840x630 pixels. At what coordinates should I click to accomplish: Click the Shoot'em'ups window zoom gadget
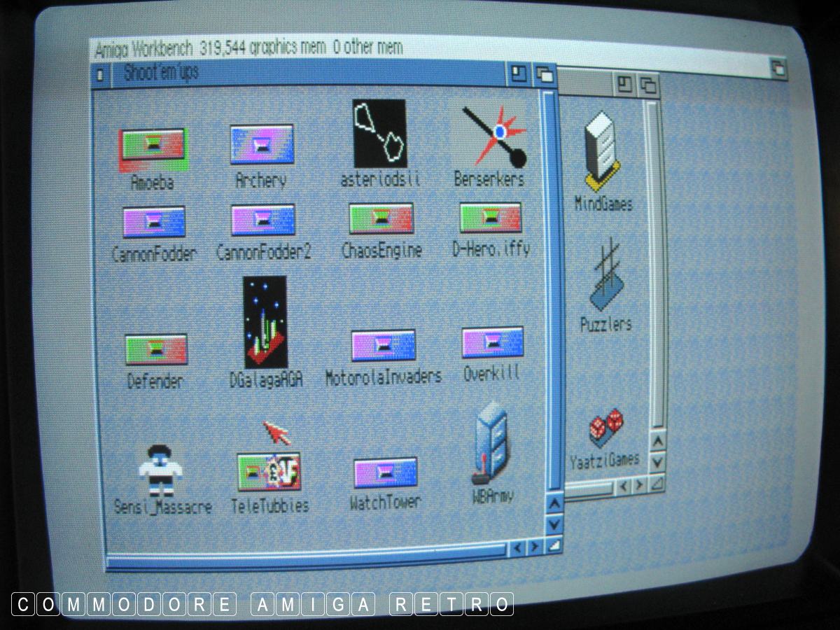[x=519, y=73]
